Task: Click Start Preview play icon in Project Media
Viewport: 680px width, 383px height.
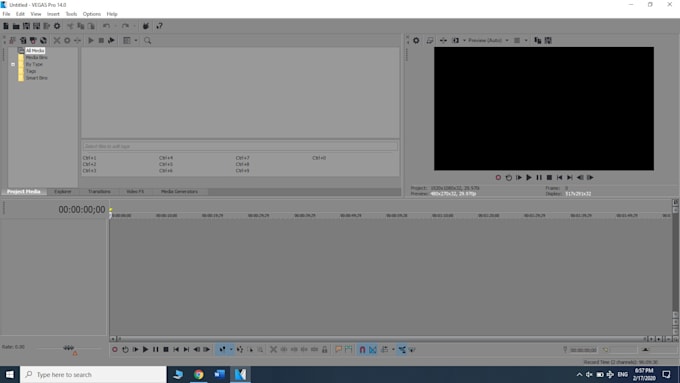Action: click(91, 40)
